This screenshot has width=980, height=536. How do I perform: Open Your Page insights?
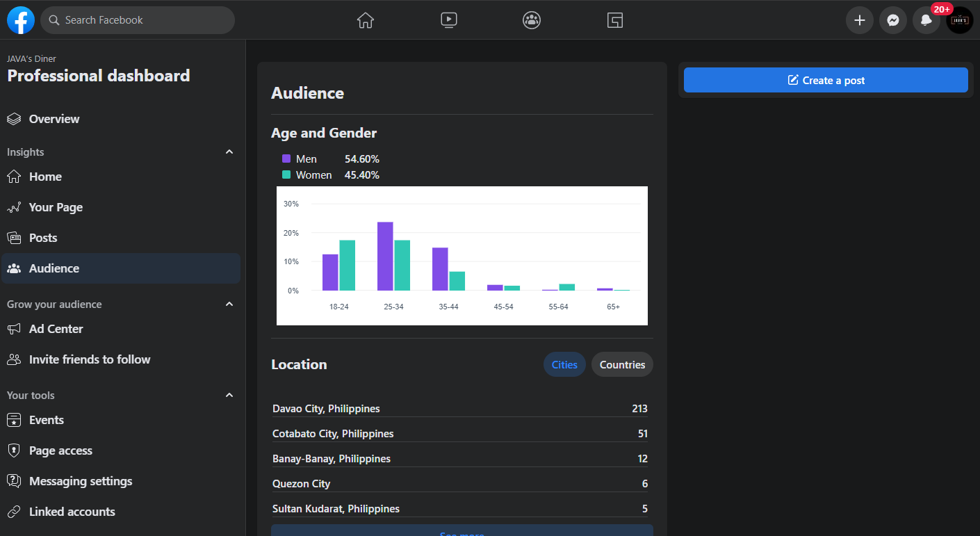point(120,207)
